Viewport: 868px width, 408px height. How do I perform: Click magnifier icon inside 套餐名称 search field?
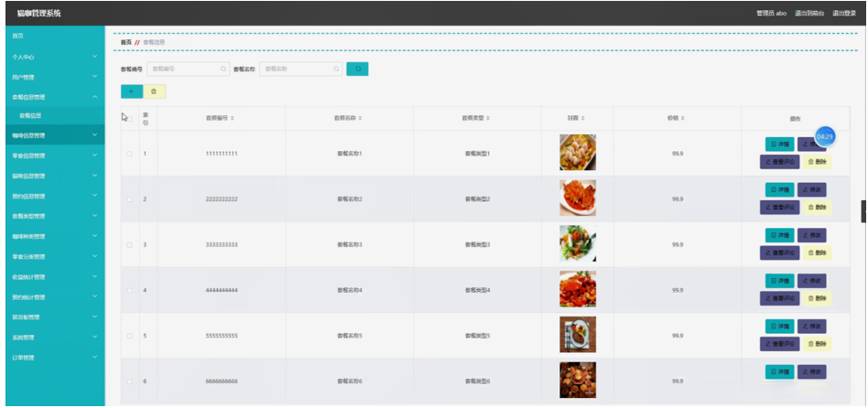tap(336, 70)
